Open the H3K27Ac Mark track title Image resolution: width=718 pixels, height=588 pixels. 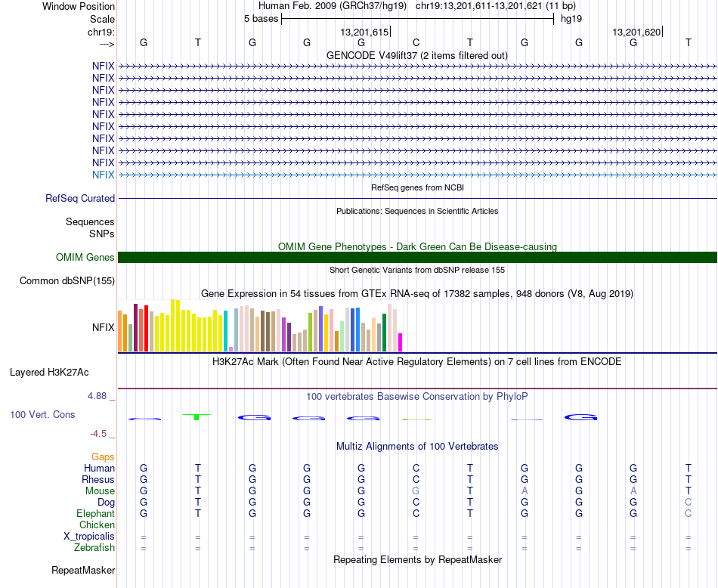tap(417, 362)
